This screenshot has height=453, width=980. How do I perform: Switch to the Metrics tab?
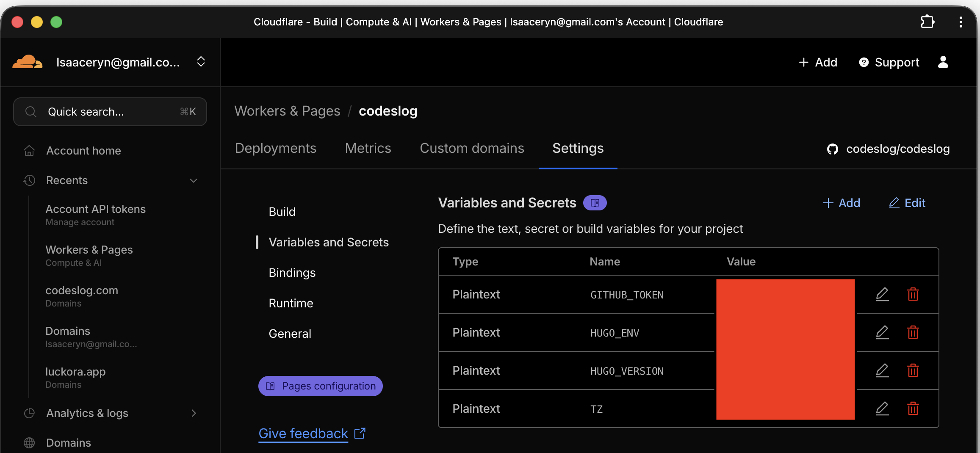point(368,148)
